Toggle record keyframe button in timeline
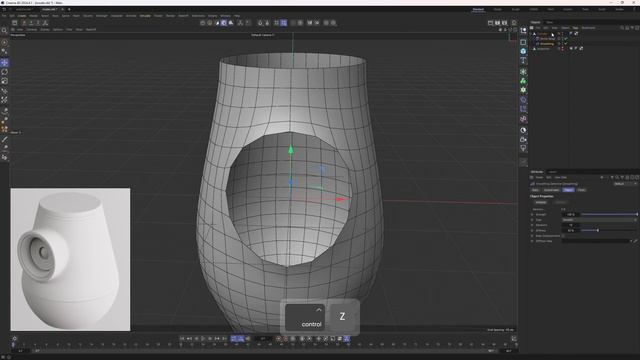Viewport: 640px width, 360px height. 279,338
